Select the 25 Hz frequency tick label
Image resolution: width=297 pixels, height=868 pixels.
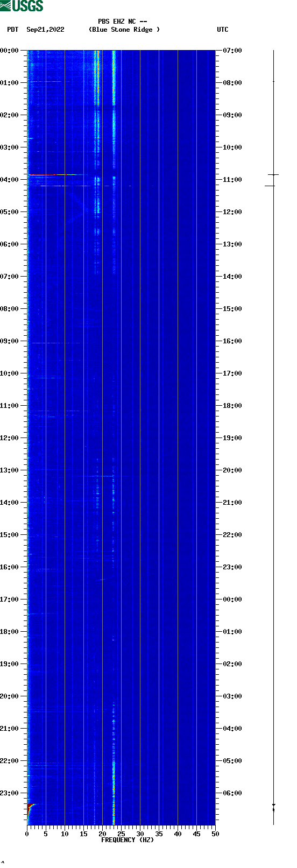(121, 834)
